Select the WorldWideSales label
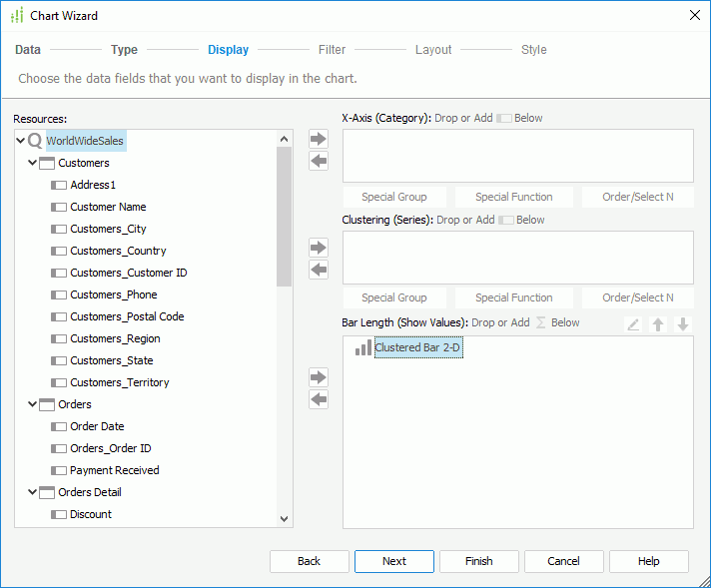 coord(85,141)
